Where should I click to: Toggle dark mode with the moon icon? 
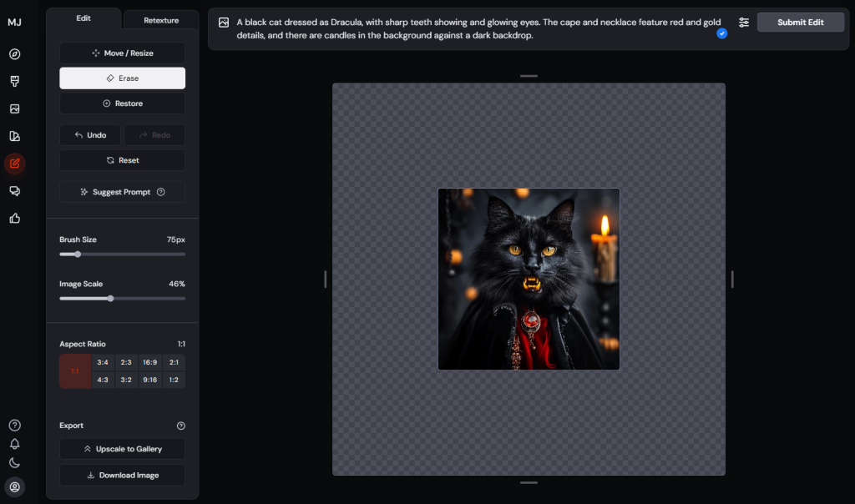pyautogui.click(x=14, y=462)
